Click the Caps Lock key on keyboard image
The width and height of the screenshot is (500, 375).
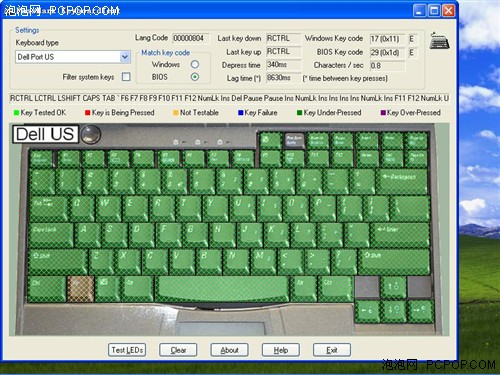(51, 235)
